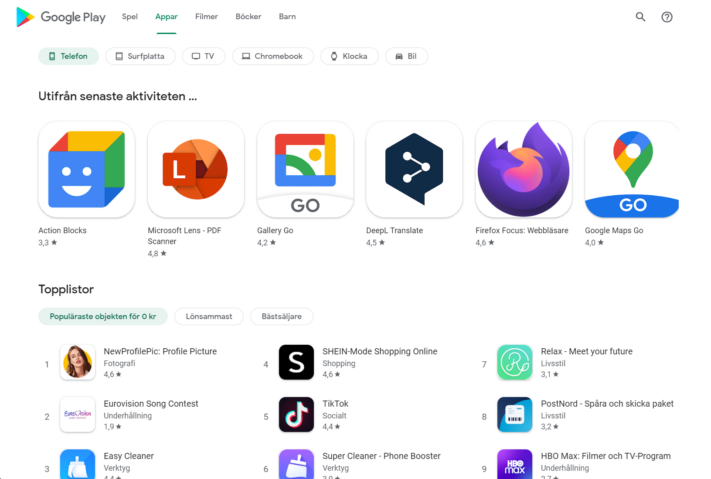Open Eurovision Song Contest app icon

78,414
